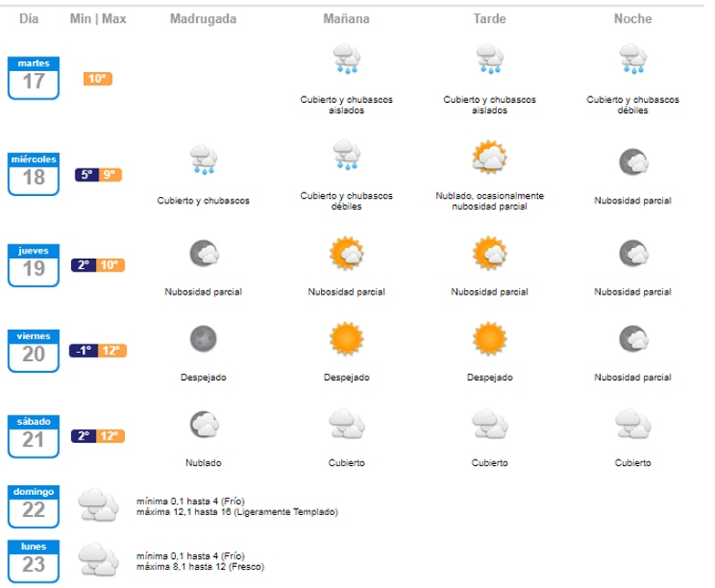The image size is (715, 588).
Task: Select the viernes 20 date tile
Action: (34, 350)
